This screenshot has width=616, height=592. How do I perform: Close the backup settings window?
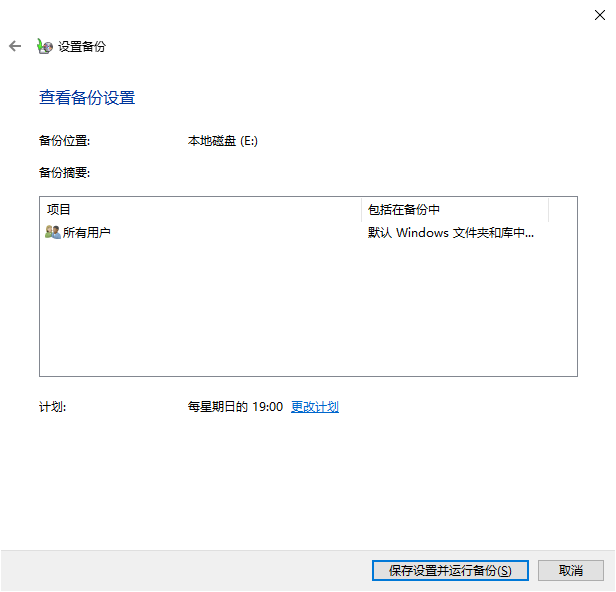pos(597,12)
